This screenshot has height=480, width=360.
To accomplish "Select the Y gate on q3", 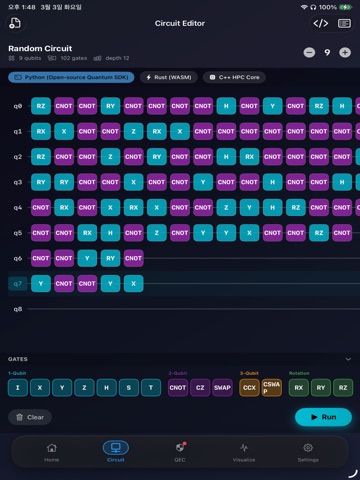I will pos(203,182).
